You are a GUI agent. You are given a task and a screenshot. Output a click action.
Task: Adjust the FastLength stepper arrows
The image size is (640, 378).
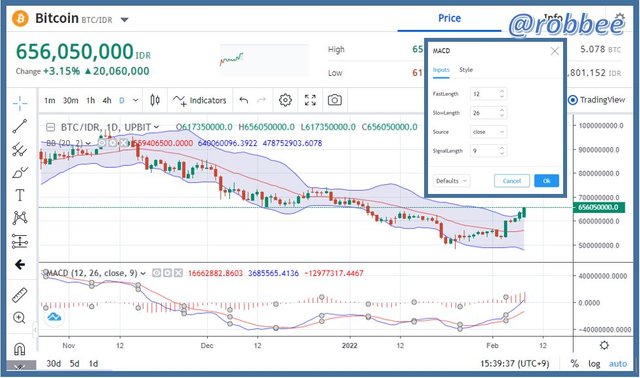tap(502, 94)
